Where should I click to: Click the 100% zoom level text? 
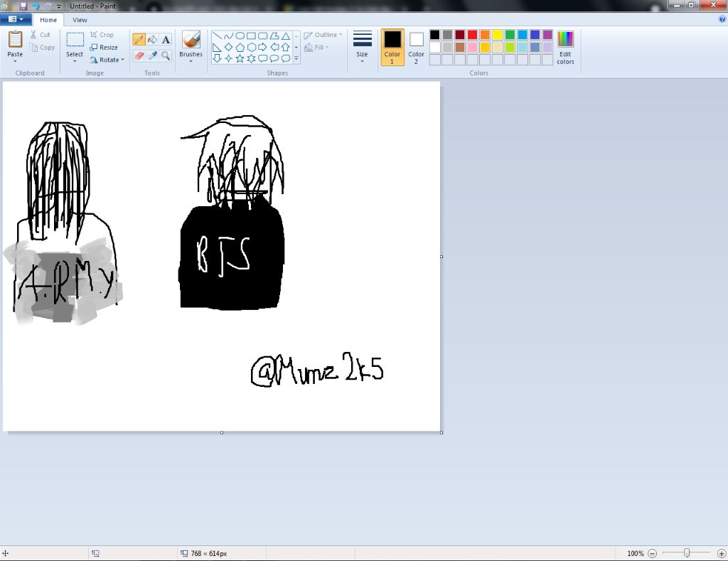[x=635, y=553]
